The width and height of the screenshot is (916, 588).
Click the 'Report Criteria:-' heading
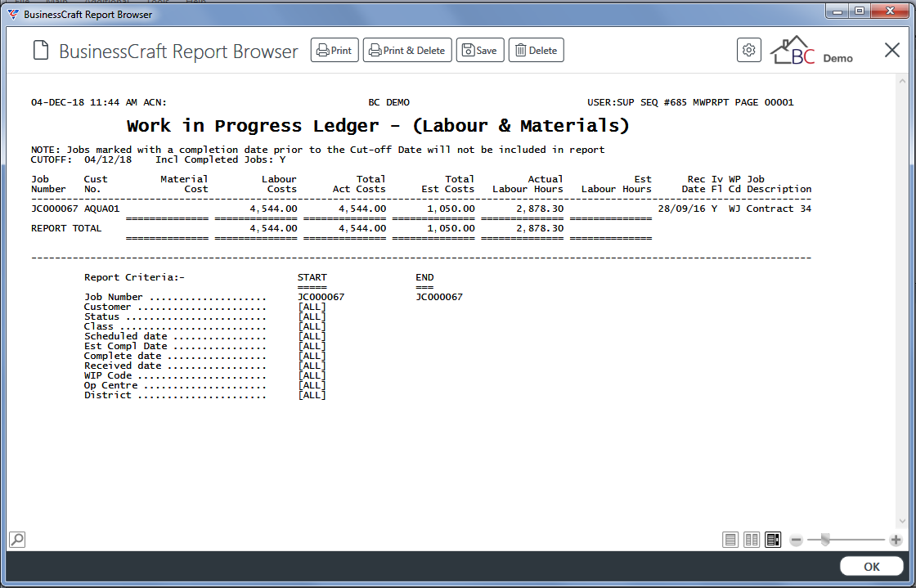134,277
